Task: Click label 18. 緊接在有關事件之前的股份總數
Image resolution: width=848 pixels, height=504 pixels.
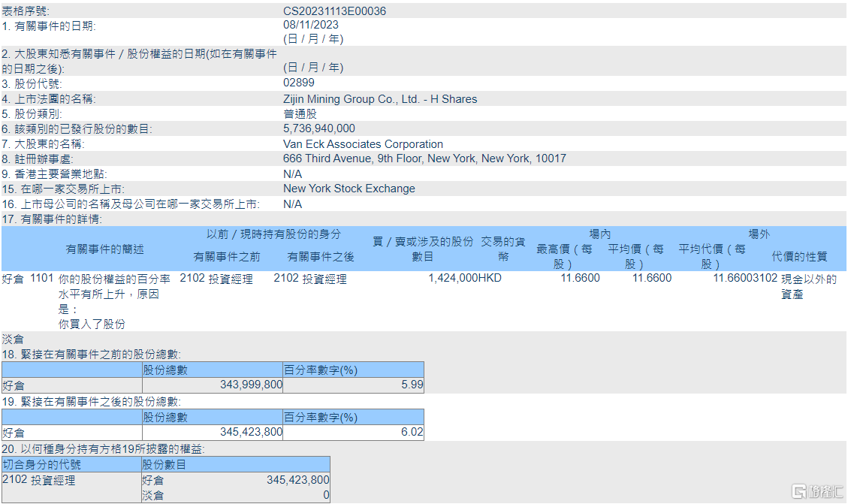Action: click(x=91, y=355)
